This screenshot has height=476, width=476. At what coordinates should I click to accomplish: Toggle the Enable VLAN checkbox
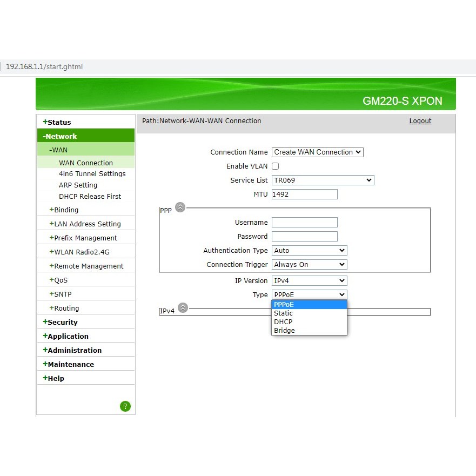pos(276,166)
